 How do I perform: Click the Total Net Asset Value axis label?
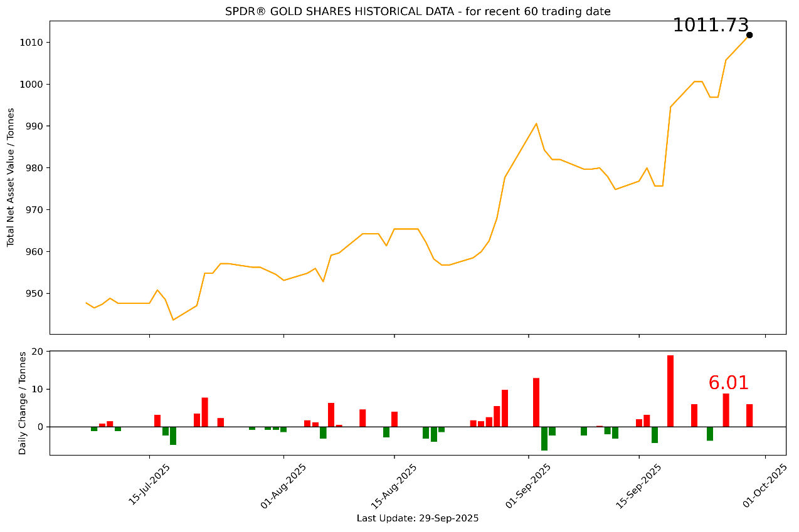[x=11, y=177]
